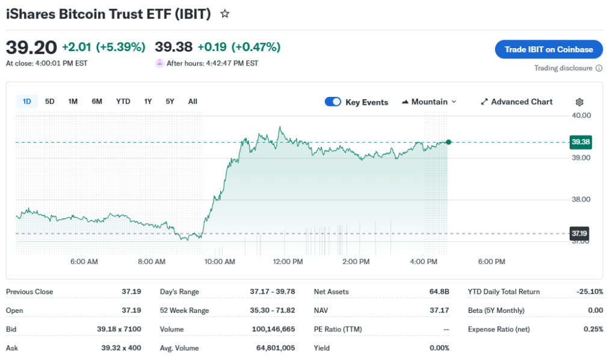
Task: Select the 1M chart range
Action: tap(73, 102)
